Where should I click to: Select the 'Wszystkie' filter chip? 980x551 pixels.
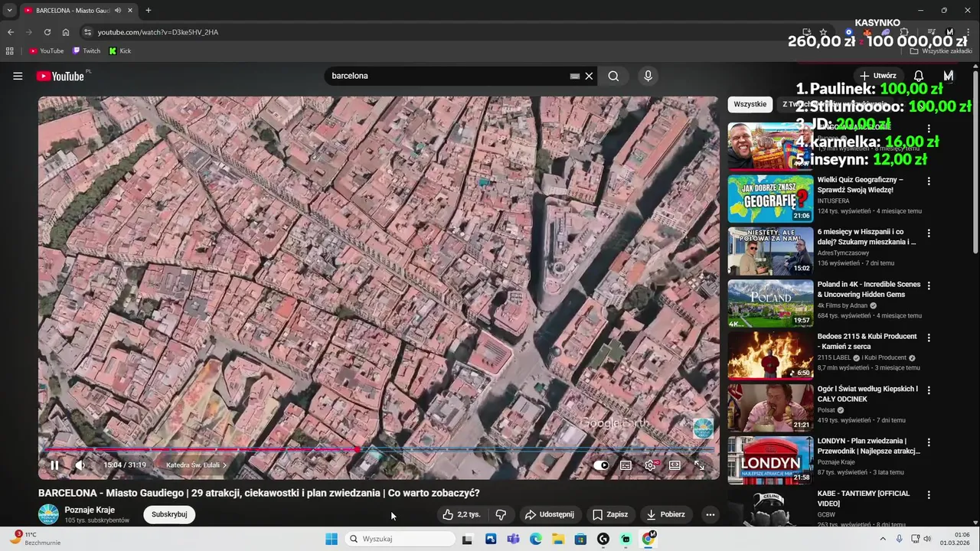[x=750, y=104]
